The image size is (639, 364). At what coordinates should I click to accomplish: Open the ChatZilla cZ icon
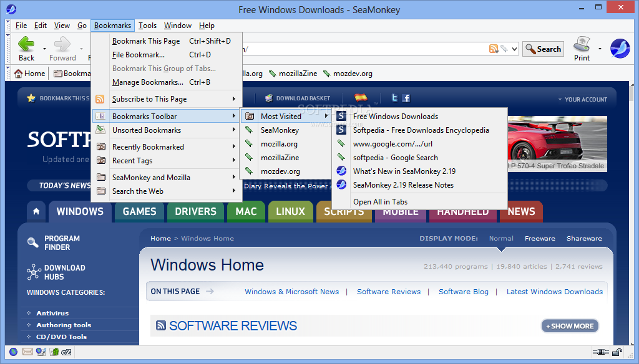(66, 352)
